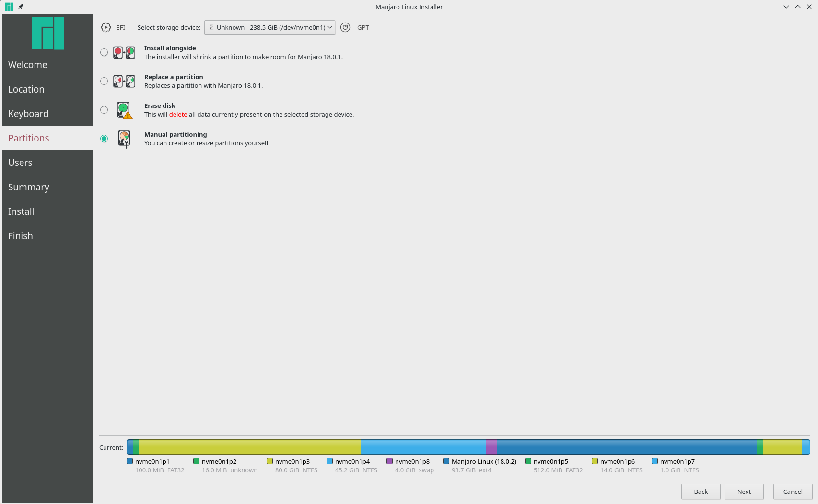The image size is (818, 504).
Task: Click the "512.0 MiB FAT32" size text
Action: pyautogui.click(x=558, y=470)
